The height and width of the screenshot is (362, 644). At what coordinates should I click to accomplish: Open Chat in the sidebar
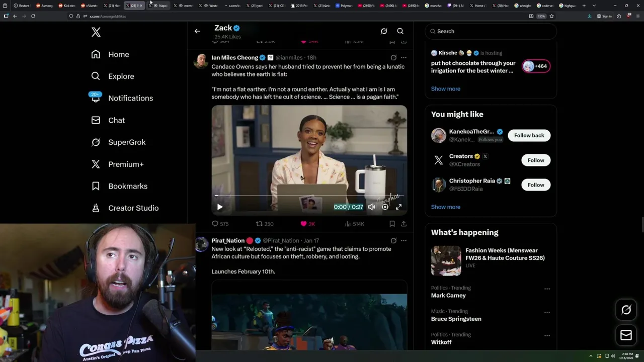pyautogui.click(x=108, y=120)
